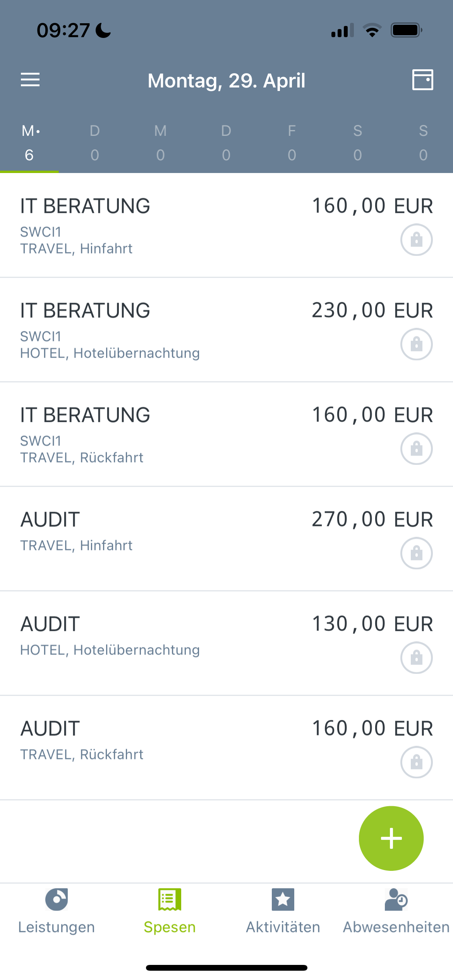Screen dimensions: 453x980
Task: Select Friday in the week strip
Action: click(x=292, y=143)
